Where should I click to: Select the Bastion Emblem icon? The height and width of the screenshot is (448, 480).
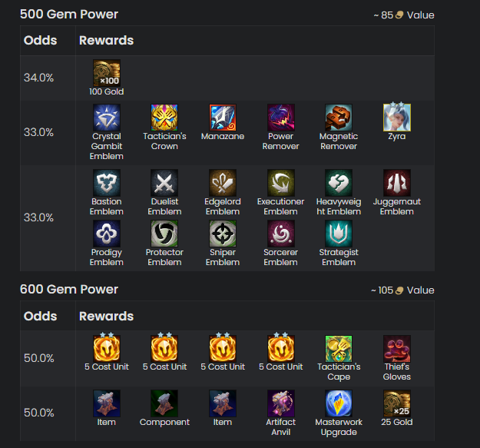tap(107, 183)
